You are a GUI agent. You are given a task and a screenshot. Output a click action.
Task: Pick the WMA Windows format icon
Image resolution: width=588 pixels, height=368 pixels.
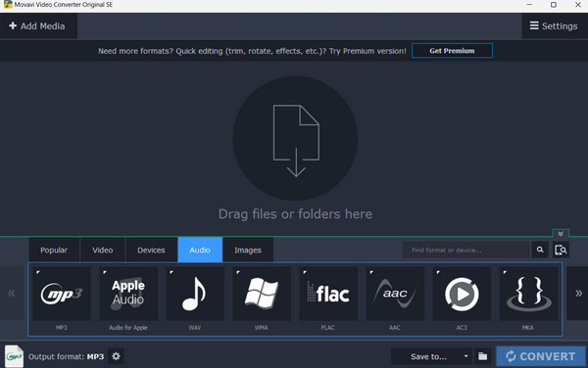[262, 294]
